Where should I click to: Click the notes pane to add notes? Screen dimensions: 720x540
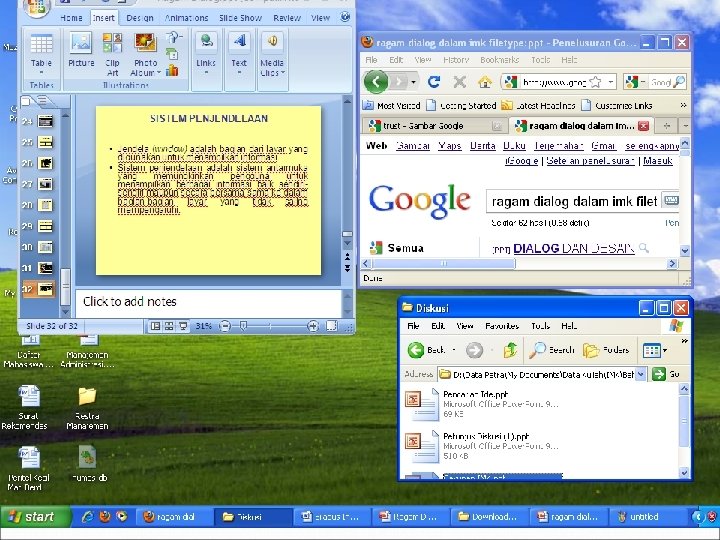(x=208, y=302)
